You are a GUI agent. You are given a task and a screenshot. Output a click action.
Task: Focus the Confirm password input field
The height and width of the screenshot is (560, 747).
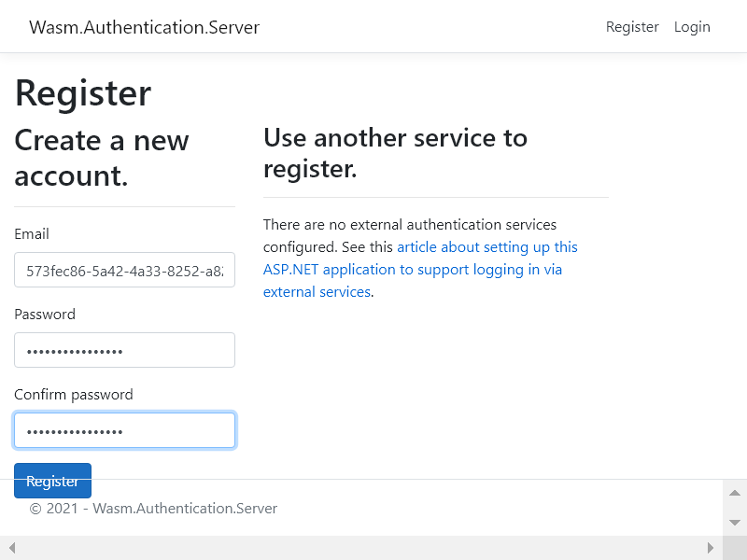coord(124,430)
